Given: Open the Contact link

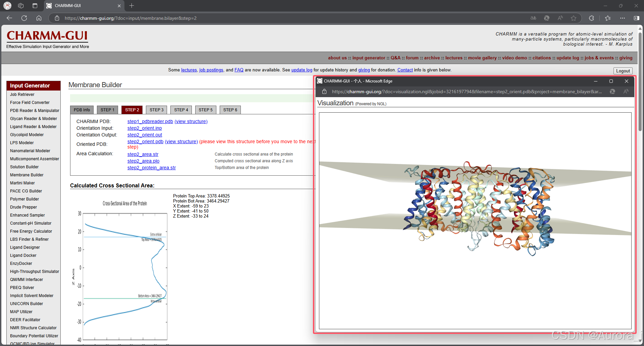Looking at the screenshot, I should [405, 70].
